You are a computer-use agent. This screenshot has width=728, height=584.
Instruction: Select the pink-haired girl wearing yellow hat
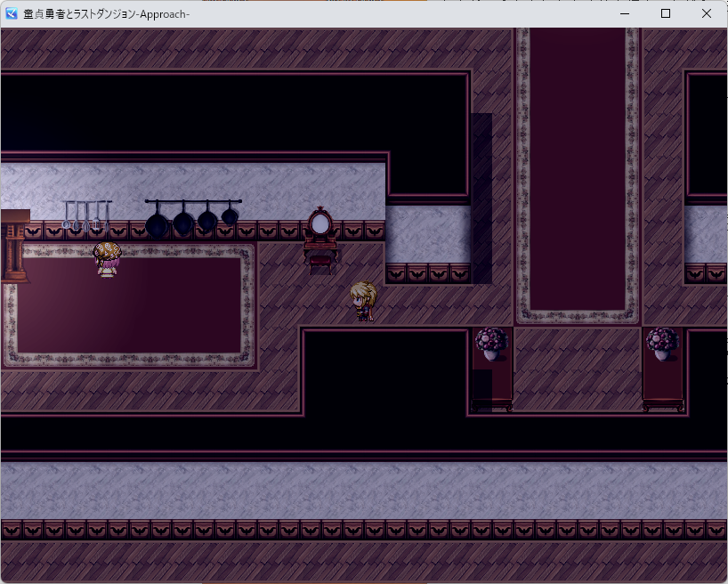click(107, 259)
